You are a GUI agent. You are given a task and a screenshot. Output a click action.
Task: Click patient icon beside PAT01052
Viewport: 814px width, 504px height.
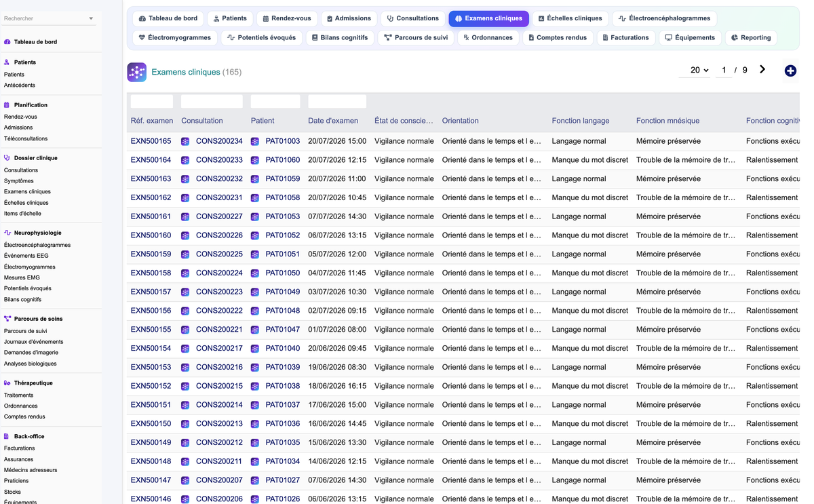coord(255,235)
